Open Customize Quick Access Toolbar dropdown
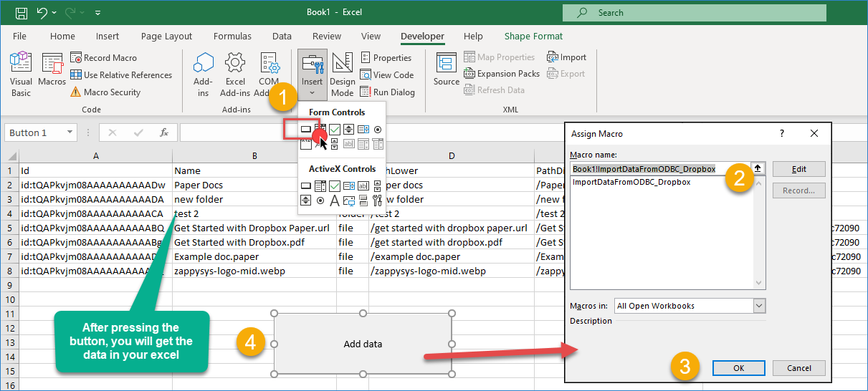Viewport: 868px width, 391px height. 97,13
